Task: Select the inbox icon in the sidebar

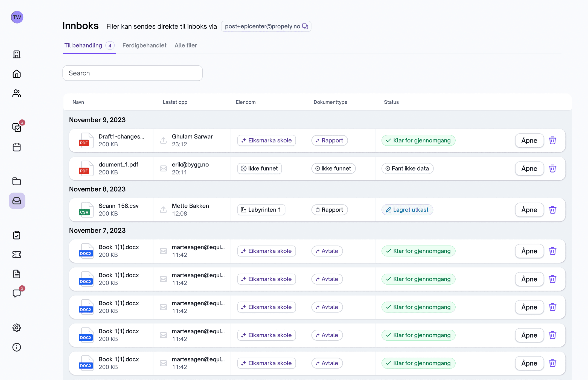Action: click(x=17, y=201)
